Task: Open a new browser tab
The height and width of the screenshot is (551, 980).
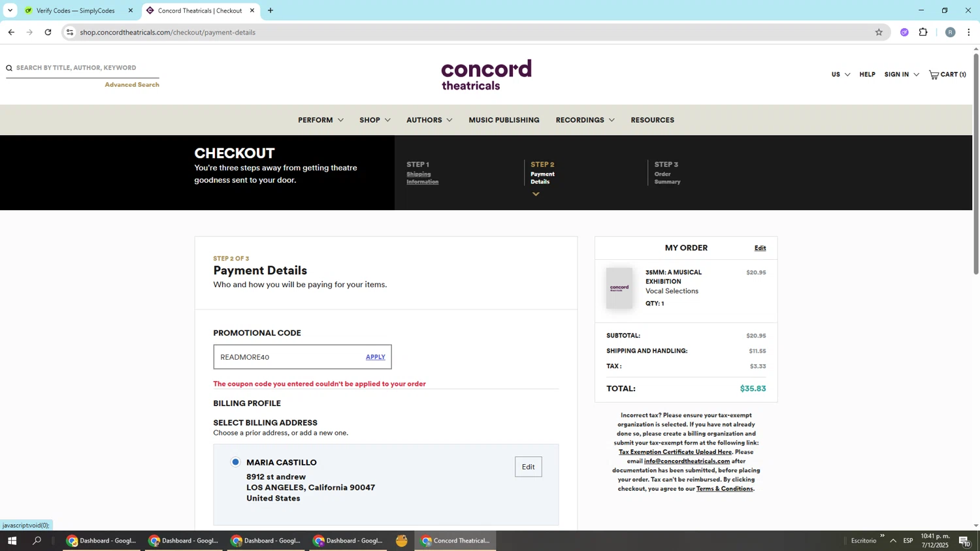Action: point(270,10)
